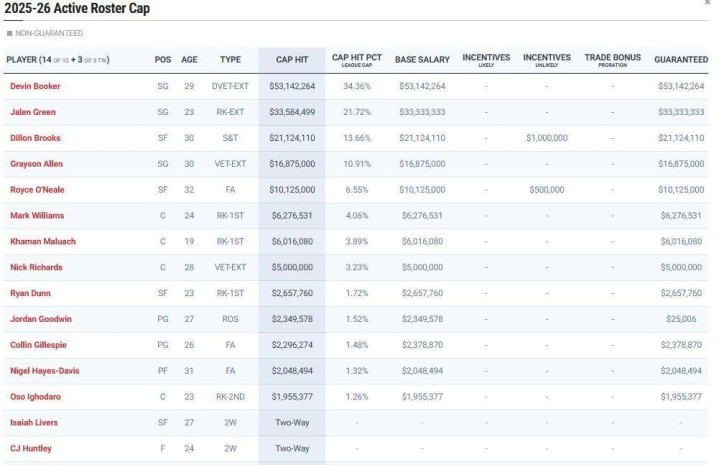This screenshot has height=465, width=719.
Task: Close the roster cap panel
Action: (x=708, y=4)
